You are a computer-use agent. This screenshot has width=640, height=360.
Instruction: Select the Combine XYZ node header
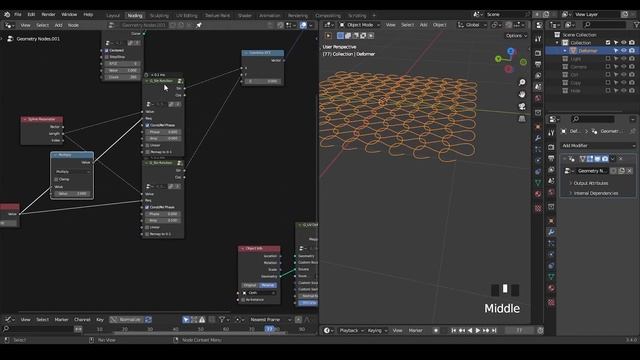coord(262,53)
